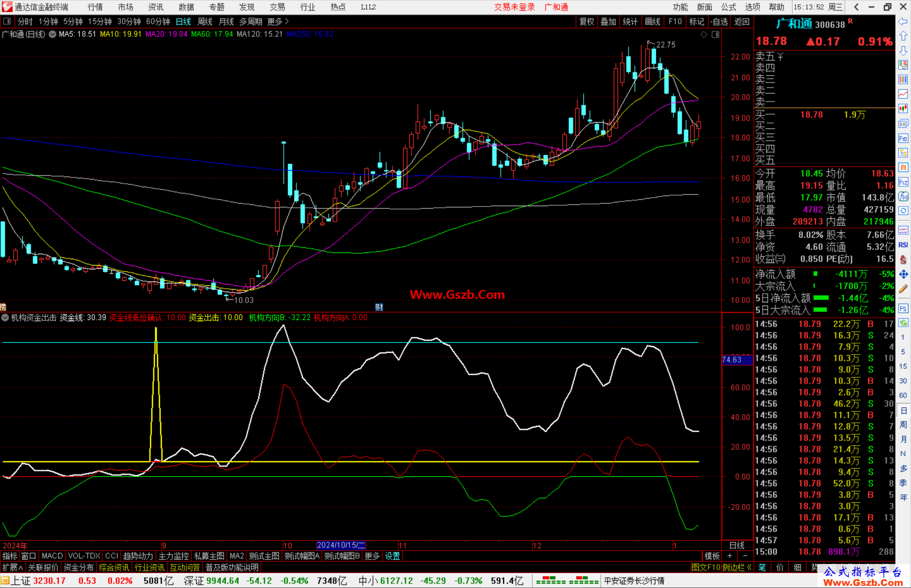911x588 pixels.
Task: Click the plus button to add a sub-chart
Action: (x=730, y=556)
